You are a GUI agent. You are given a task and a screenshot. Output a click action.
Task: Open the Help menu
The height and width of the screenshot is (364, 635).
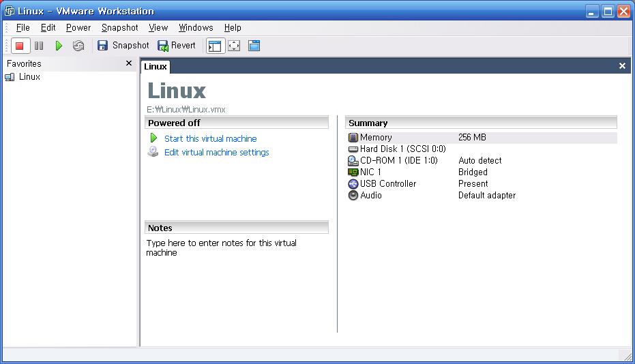pyautogui.click(x=233, y=27)
